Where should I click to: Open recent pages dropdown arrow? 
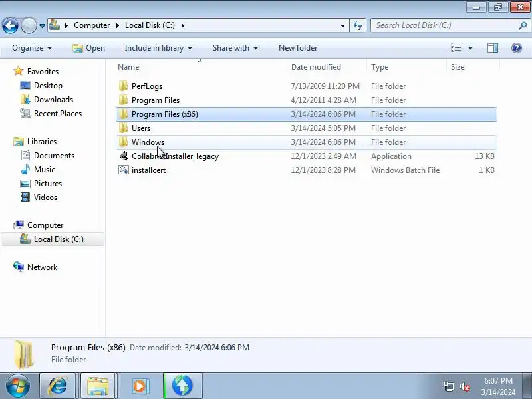point(42,26)
